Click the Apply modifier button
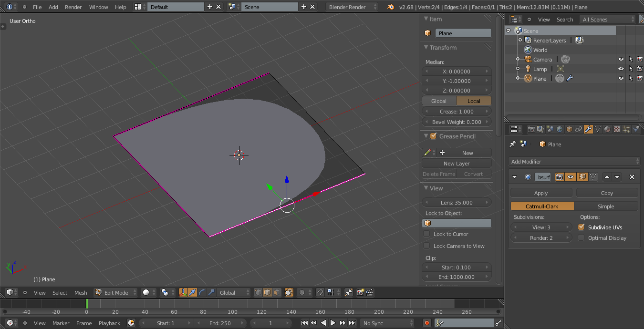The image size is (644, 329). tap(541, 193)
